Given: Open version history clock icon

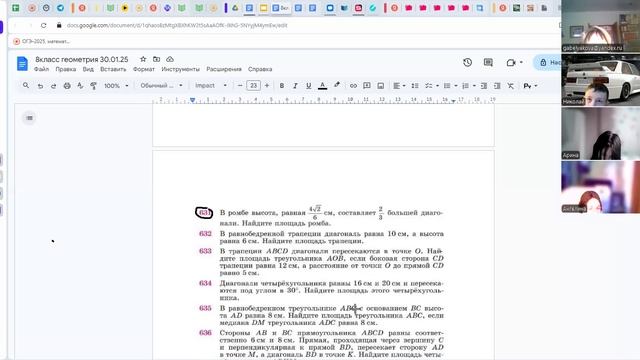Looking at the screenshot, I should 467,62.
